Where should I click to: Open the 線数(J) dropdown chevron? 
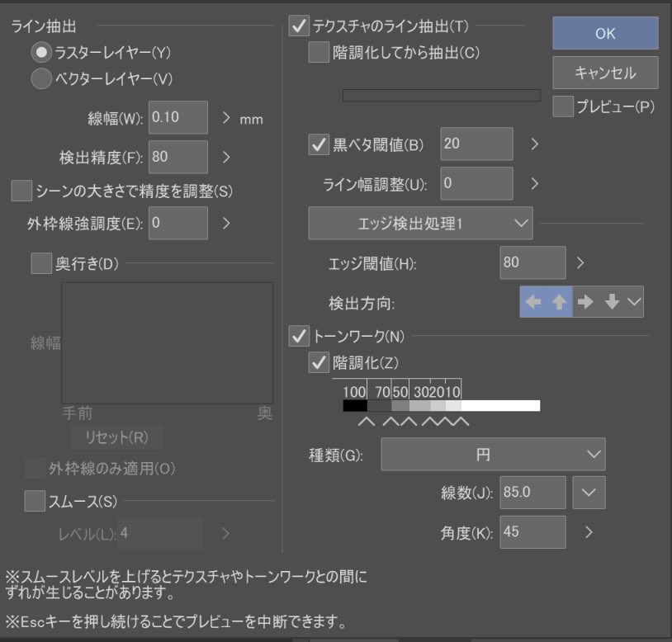coord(589,493)
